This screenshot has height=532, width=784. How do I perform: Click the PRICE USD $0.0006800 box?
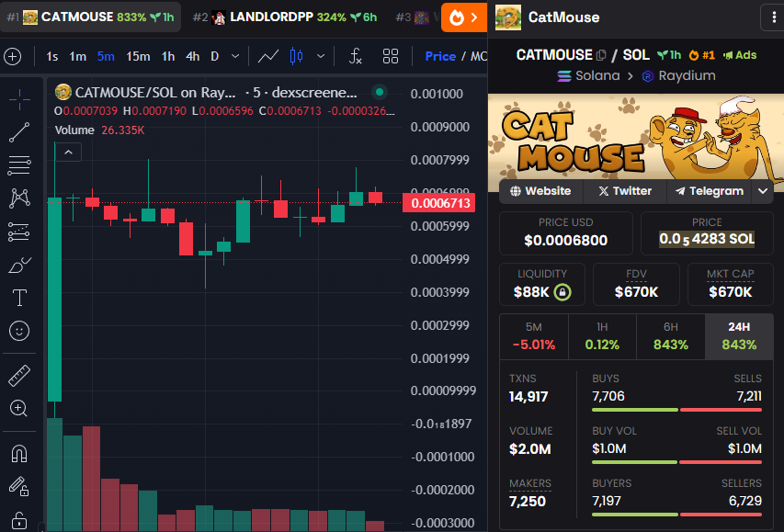pos(566,233)
